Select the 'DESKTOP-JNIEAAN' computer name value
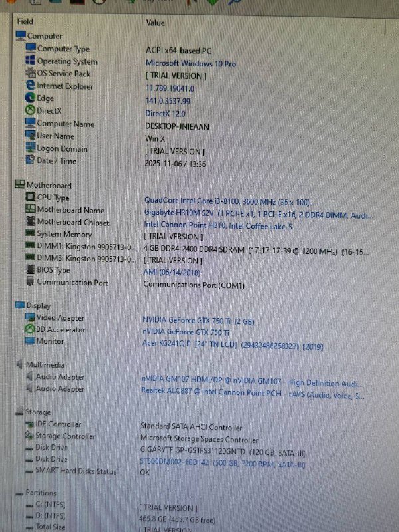The height and width of the screenshot is (532, 399). coord(177,126)
